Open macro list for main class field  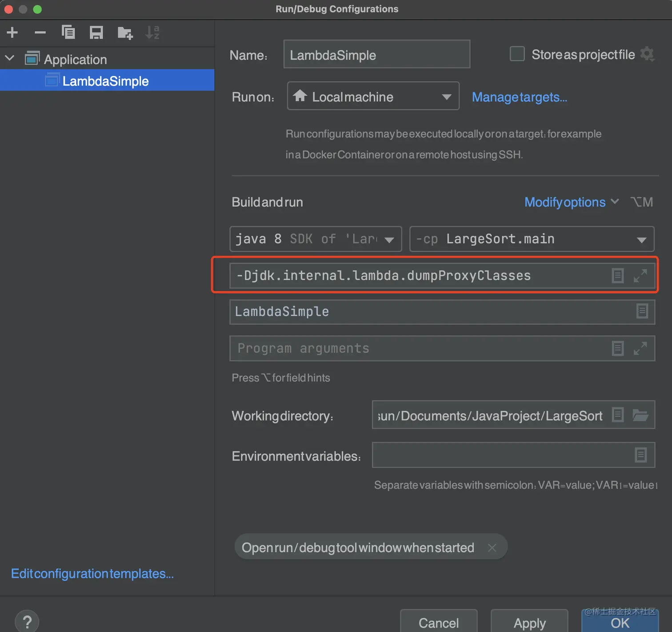(642, 312)
